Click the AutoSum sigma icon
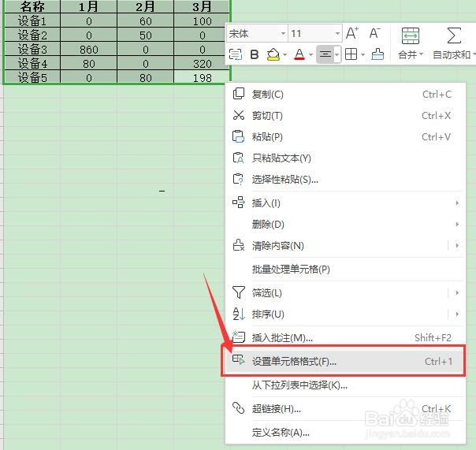This screenshot has width=476, height=450. click(454, 35)
